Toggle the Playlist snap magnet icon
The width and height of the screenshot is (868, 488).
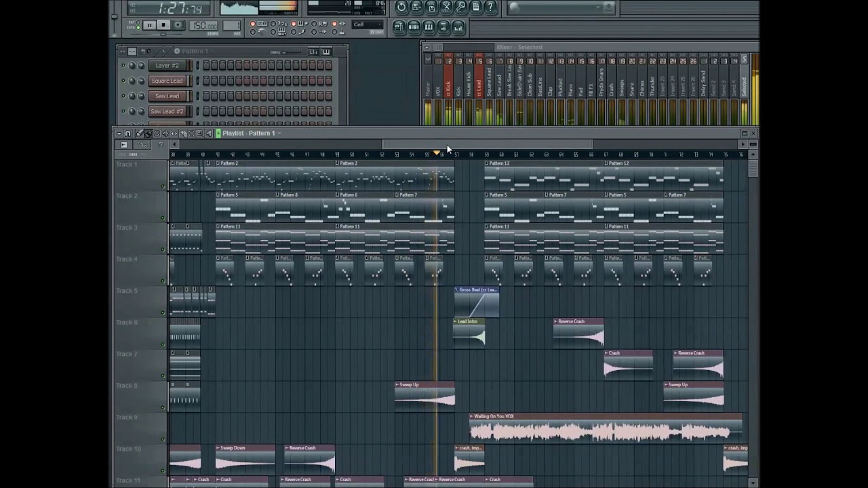[127, 134]
